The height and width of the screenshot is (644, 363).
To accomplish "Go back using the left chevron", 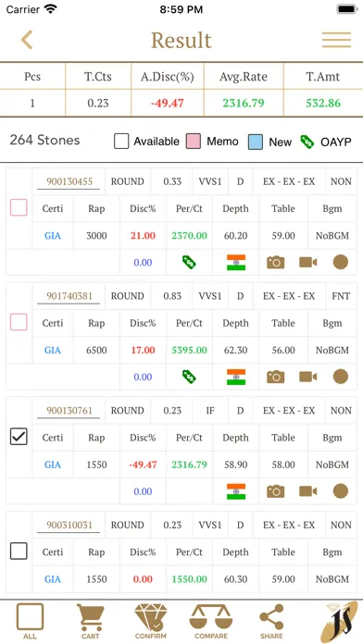I will [27, 40].
